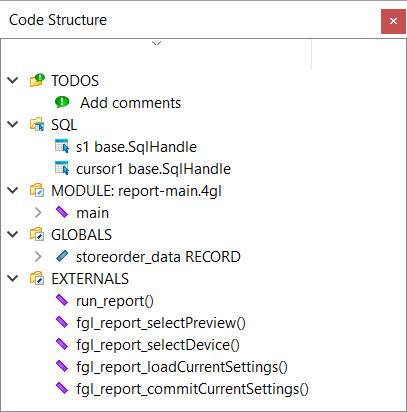
Task: Collapse the TODOS node
Action: click(x=13, y=80)
